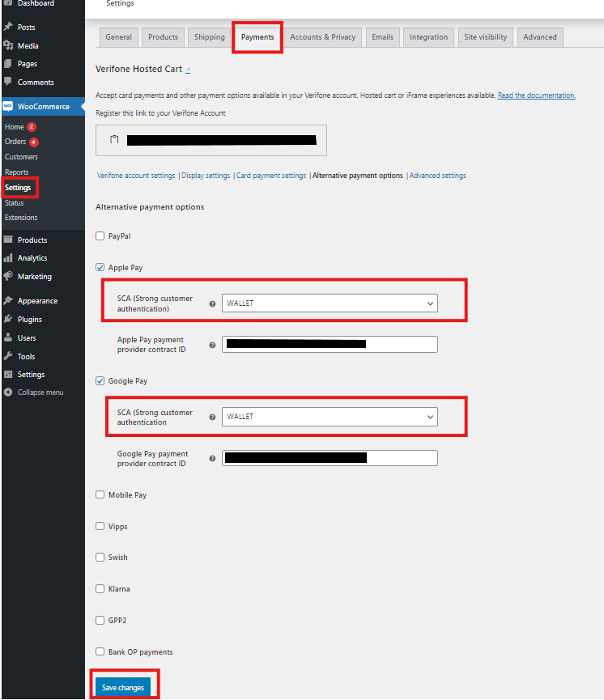Go to Display settings link
604x700 pixels.
(x=206, y=176)
